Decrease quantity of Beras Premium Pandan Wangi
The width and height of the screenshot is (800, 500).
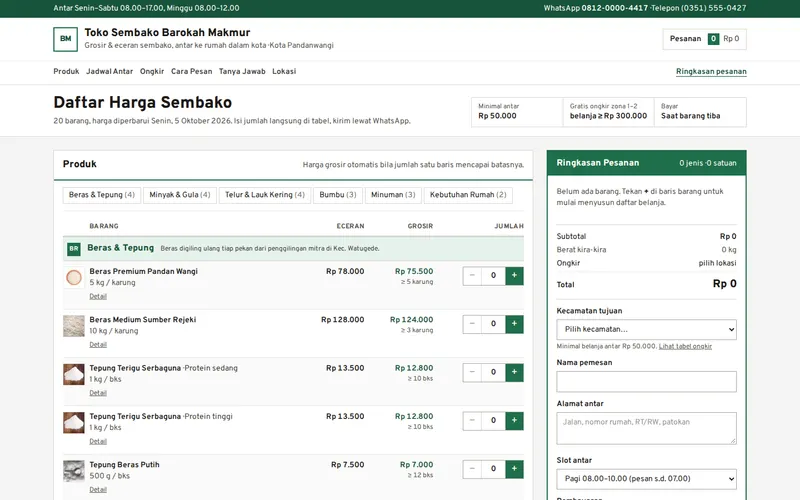pos(472,276)
